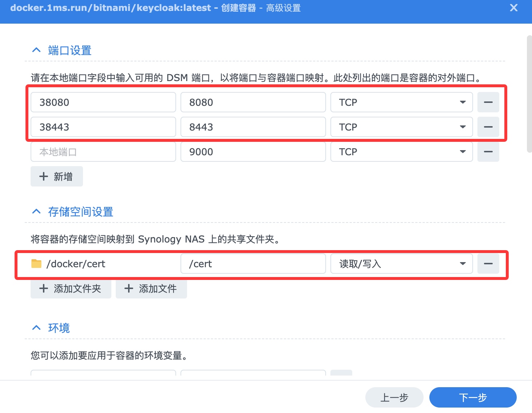The height and width of the screenshot is (413, 532).
Task: Focus local port field containing 38443
Action: click(103, 127)
